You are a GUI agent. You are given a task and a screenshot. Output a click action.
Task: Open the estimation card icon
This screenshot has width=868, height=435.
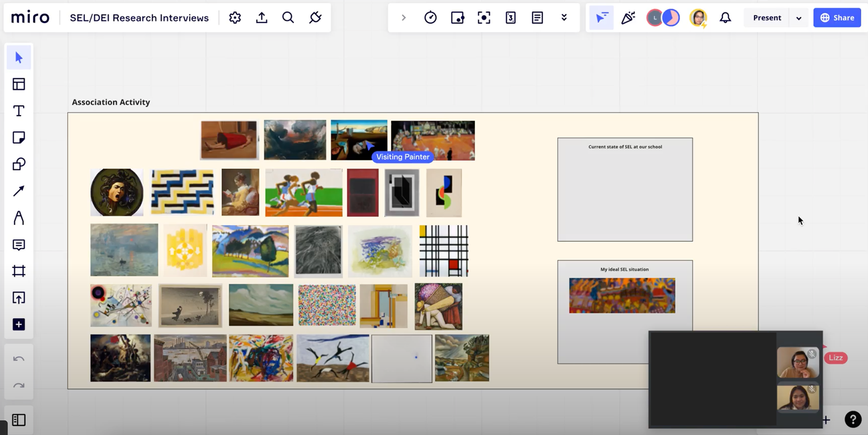pyautogui.click(x=510, y=18)
